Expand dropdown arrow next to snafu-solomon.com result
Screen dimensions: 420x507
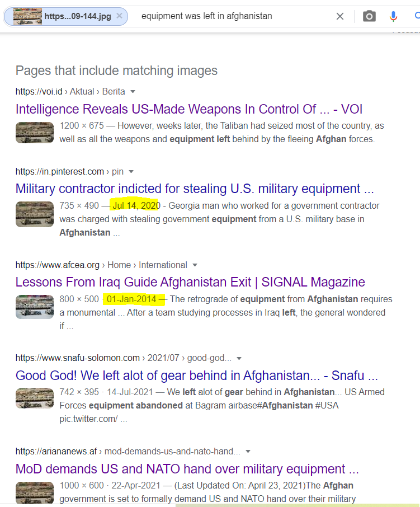[239, 358]
